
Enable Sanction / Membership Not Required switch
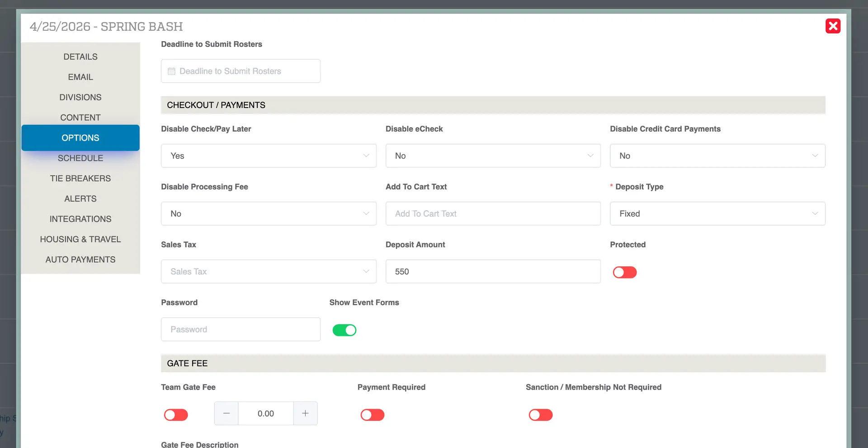tap(541, 415)
